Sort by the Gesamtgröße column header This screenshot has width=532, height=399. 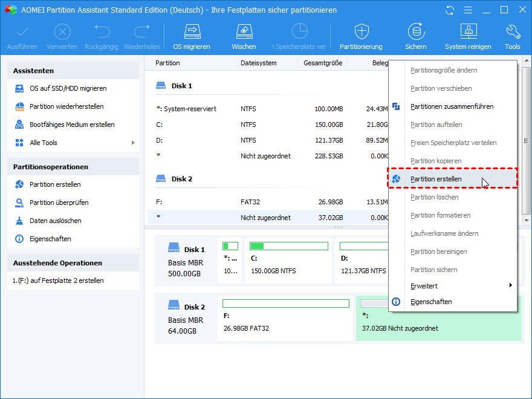pos(323,63)
